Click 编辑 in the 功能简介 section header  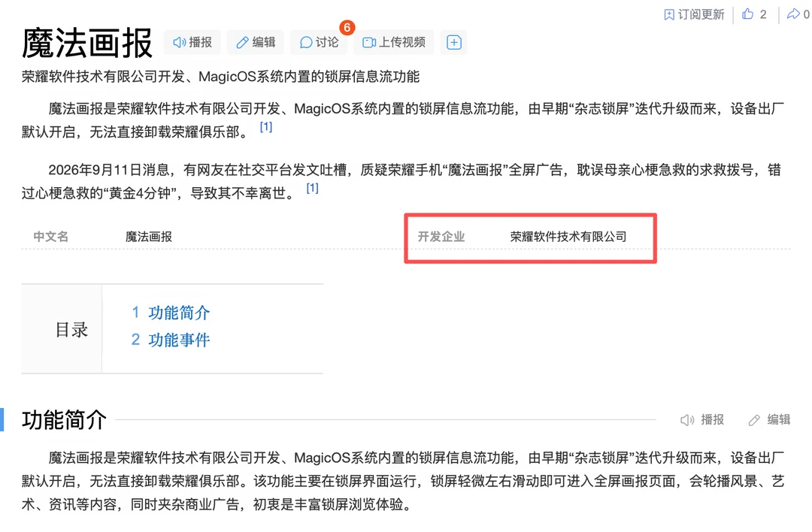click(x=769, y=420)
